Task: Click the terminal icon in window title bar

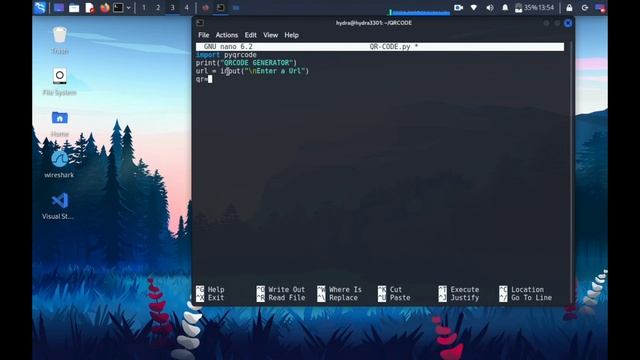Action: click(x=200, y=23)
